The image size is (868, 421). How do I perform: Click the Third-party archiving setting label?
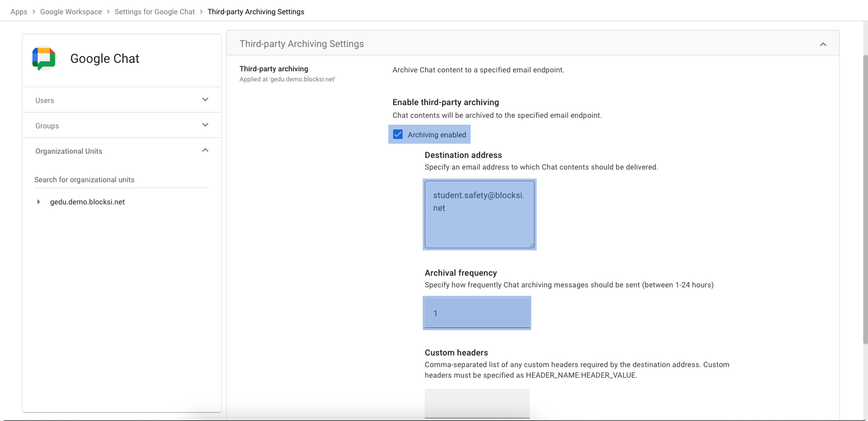click(x=274, y=69)
